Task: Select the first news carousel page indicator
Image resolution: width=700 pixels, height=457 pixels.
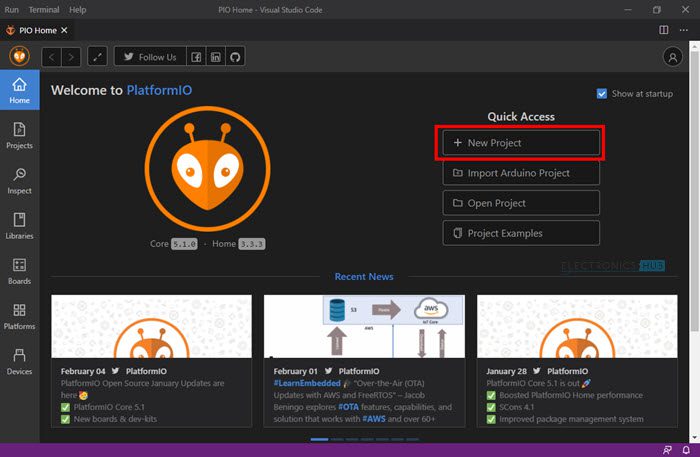Action: 319,440
